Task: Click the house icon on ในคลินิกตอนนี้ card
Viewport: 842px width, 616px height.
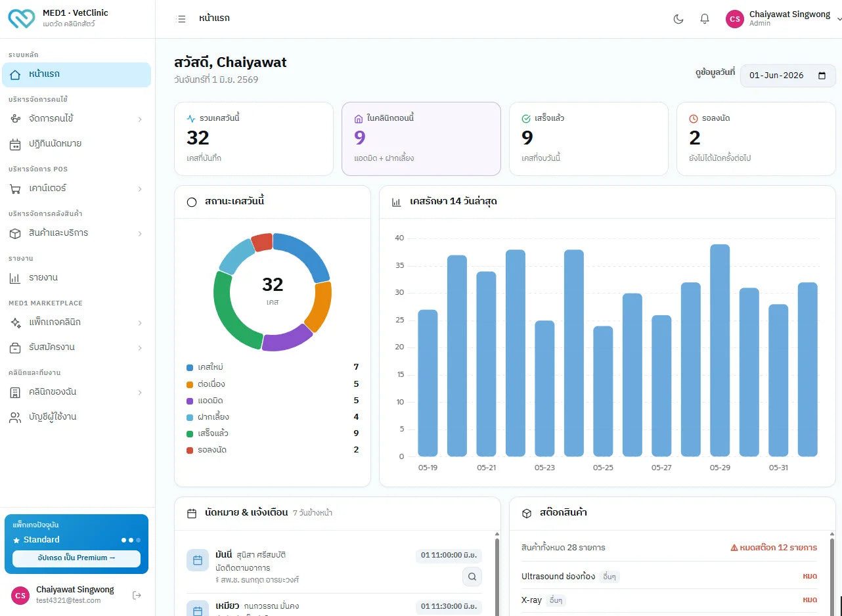Action: coord(359,119)
